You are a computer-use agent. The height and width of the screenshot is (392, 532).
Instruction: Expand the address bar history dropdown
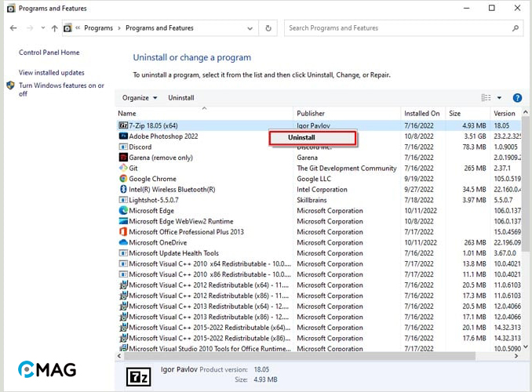pos(250,28)
